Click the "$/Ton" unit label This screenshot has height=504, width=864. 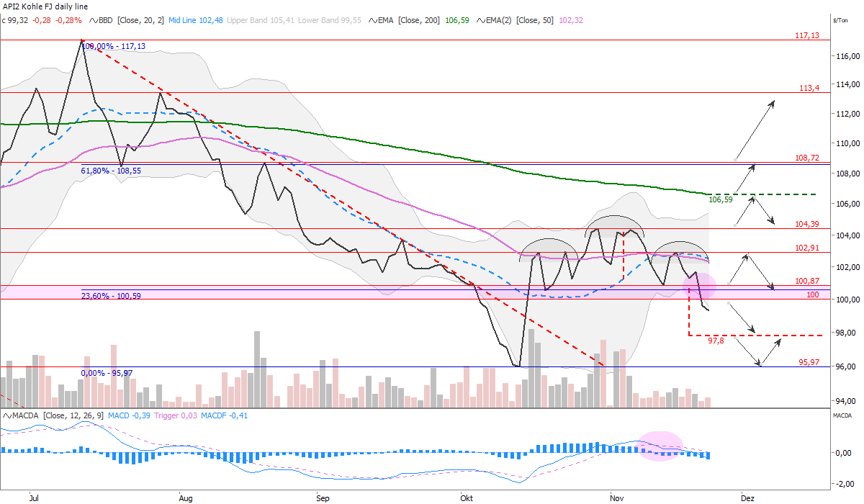pos(841,20)
